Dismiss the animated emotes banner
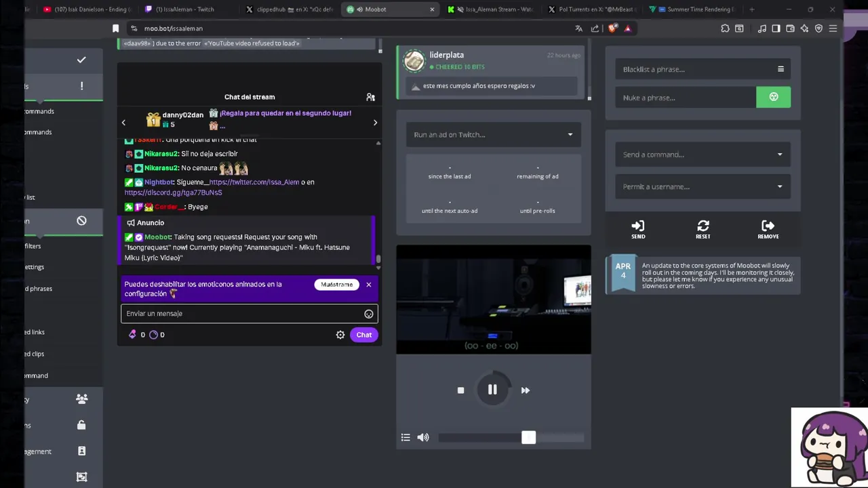This screenshot has width=868, height=488. [369, 285]
